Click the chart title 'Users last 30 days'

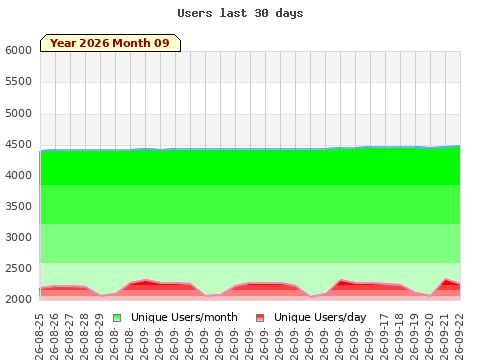pyautogui.click(x=240, y=13)
